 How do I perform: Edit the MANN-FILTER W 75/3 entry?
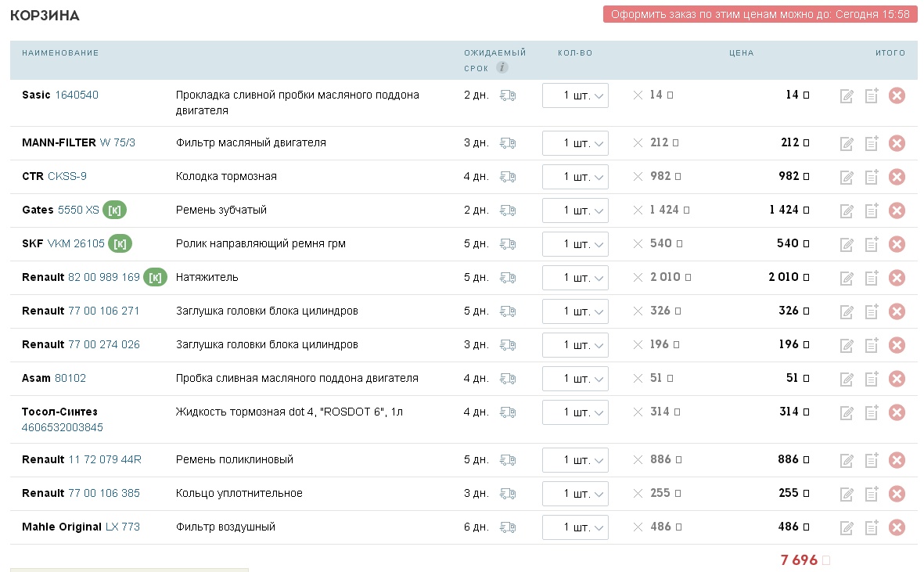tap(847, 144)
